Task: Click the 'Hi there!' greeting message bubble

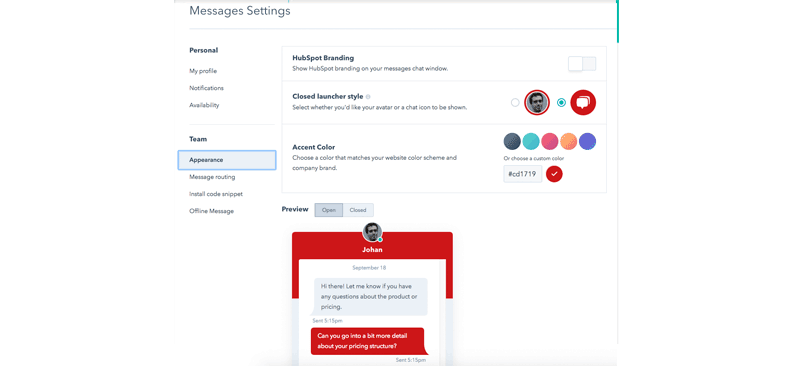Action: [x=371, y=297]
